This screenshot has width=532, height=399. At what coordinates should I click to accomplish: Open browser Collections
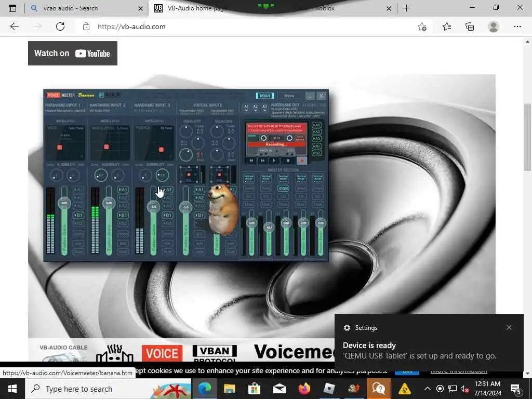pos(470,26)
